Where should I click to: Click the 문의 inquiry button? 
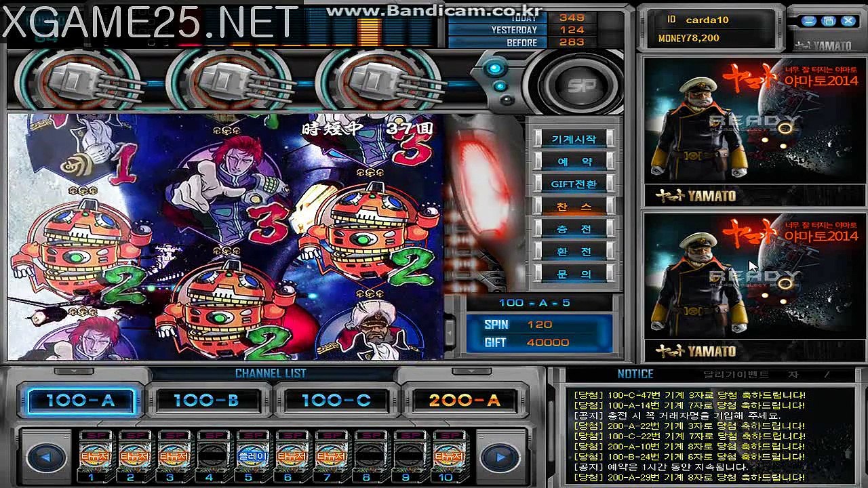(574, 274)
